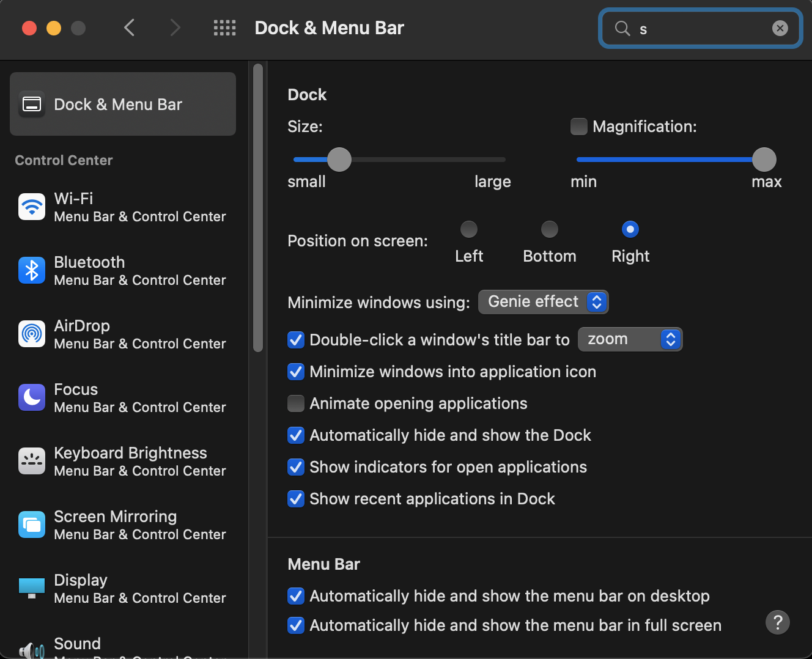Go back with the back arrow
812x659 pixels.
[129, 28]
